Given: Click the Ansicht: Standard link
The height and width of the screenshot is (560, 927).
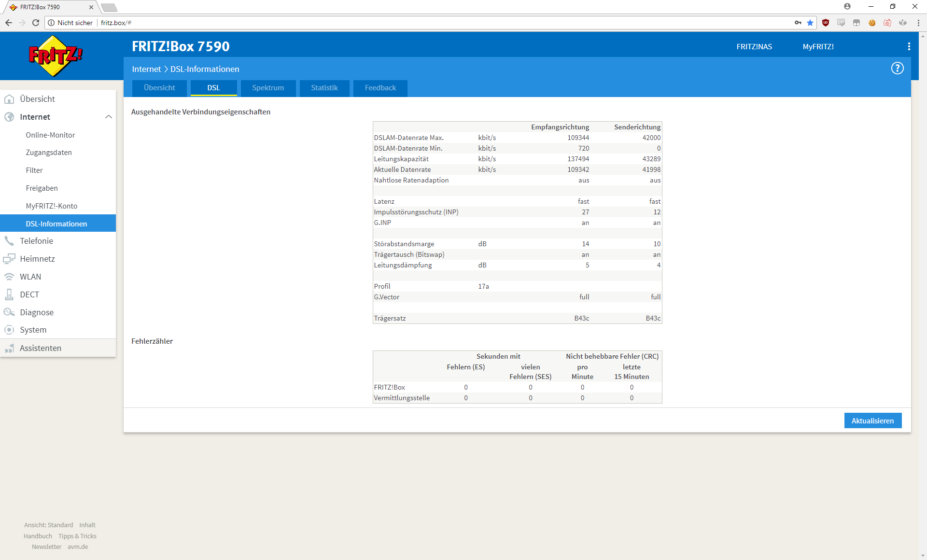Looking at the screenshot, I should coord(48,525).
